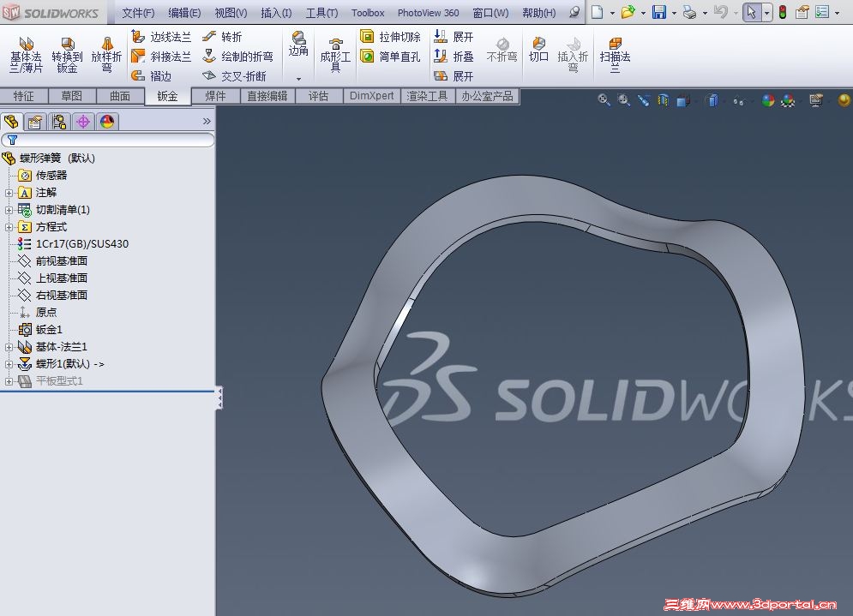Viewport: 853px width, 616px height.
Task: Activate the Edge Flange (边线法兰) tool
Action: 161,37
